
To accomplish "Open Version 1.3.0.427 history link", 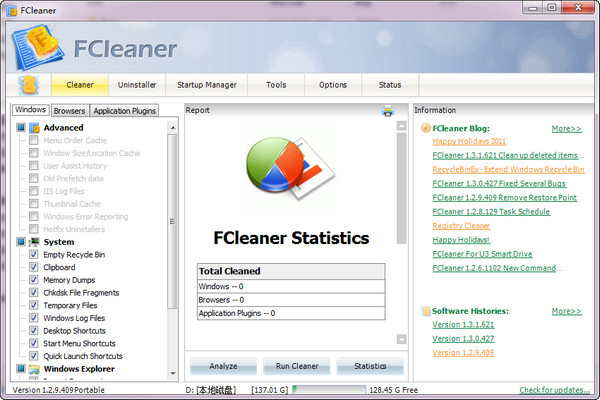I will point(463,339).
